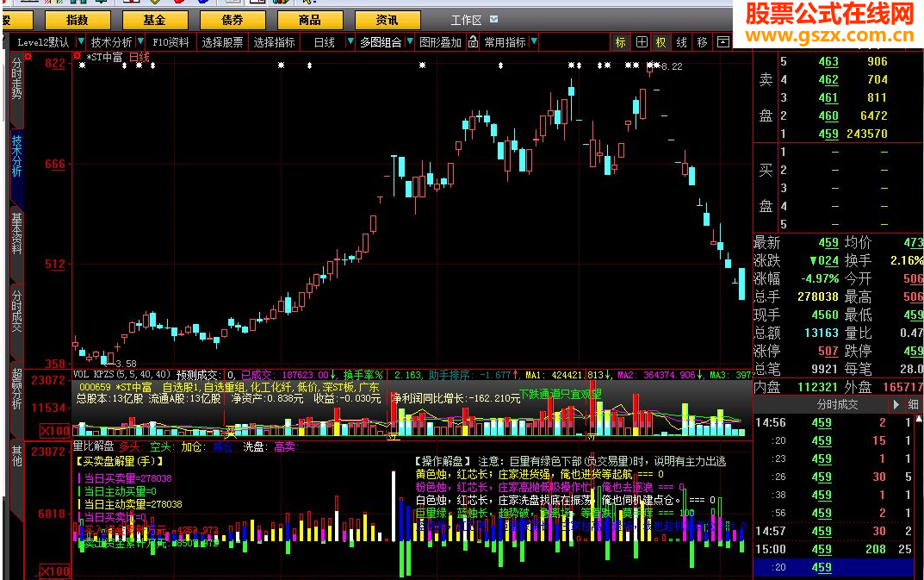The height and width of the screenshot is (580, 924).
Task: Toggle the 权 rights-adjustment button
Action: click(661, 41)
